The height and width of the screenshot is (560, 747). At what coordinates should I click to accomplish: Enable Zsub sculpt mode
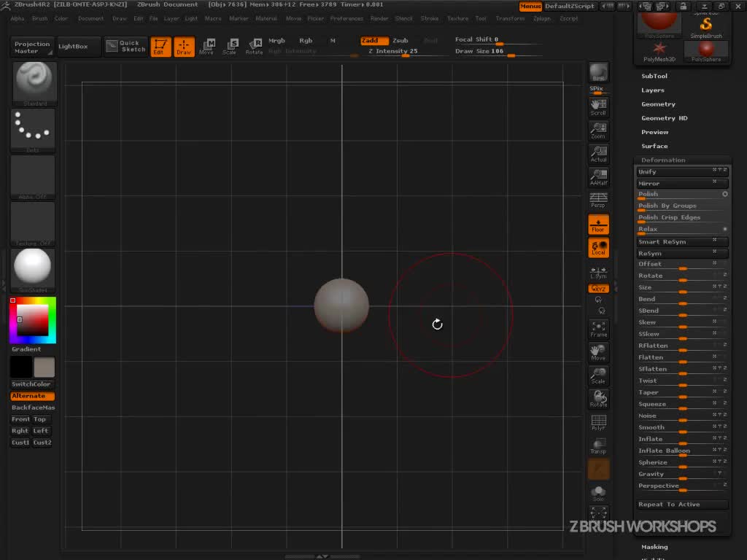[x=400, y=41]
